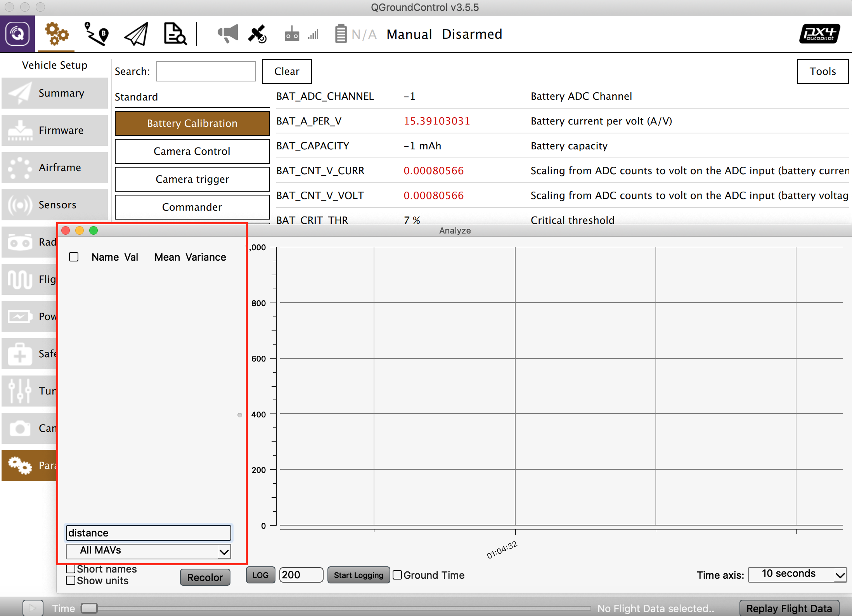Viewport: 852px width, 616px height.
Task: Open the Analyze log document icon
Action: [x=175, y=34]
